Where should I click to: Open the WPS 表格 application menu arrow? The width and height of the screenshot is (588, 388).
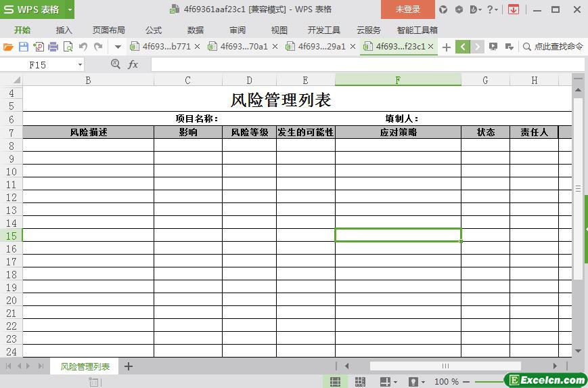(70, 9)
